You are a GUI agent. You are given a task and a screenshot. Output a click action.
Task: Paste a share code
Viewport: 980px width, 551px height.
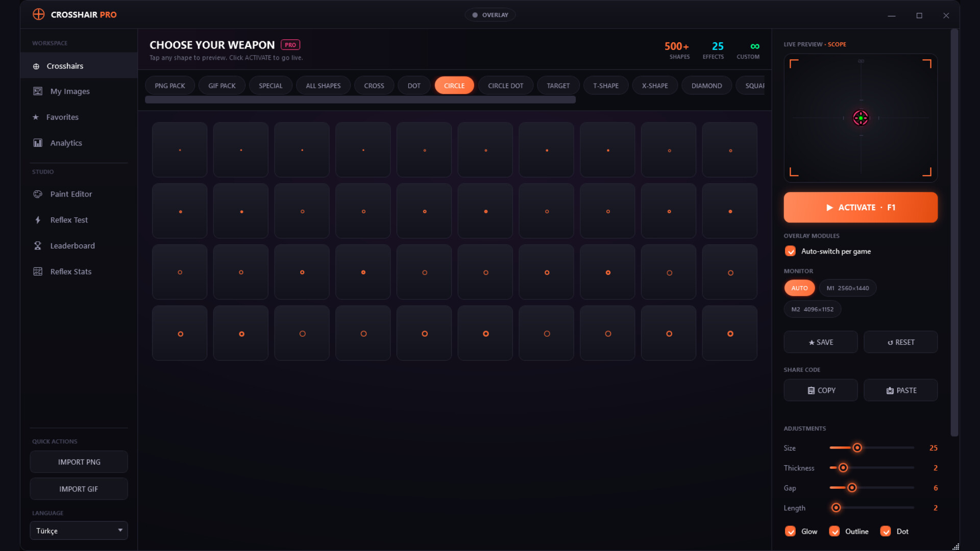[x=900, y=390]
